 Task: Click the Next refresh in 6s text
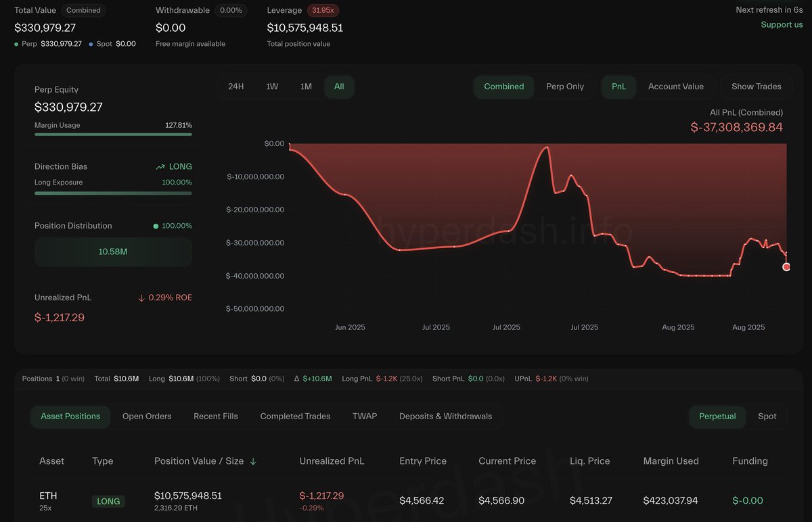tap(769, 9)
